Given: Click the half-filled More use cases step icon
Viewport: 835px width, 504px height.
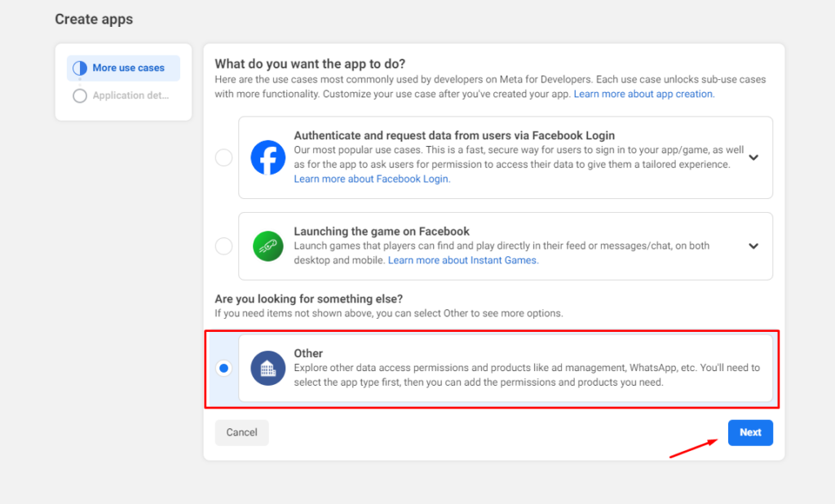Looking at the screenshot, I should coord(80,69).
